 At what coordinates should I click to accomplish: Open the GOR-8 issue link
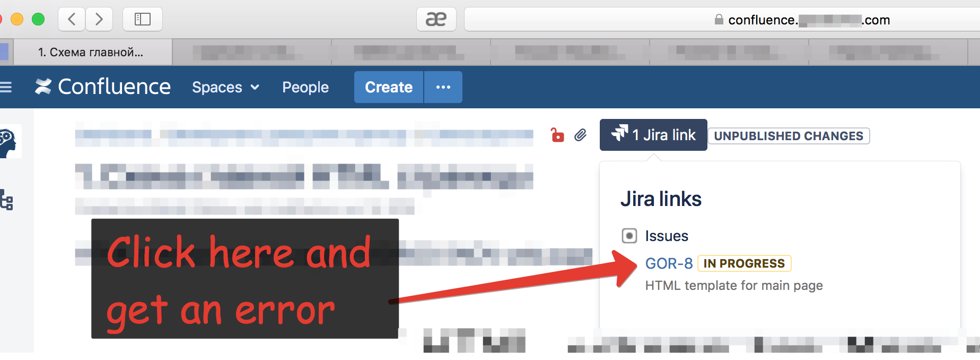pos(669,263)
